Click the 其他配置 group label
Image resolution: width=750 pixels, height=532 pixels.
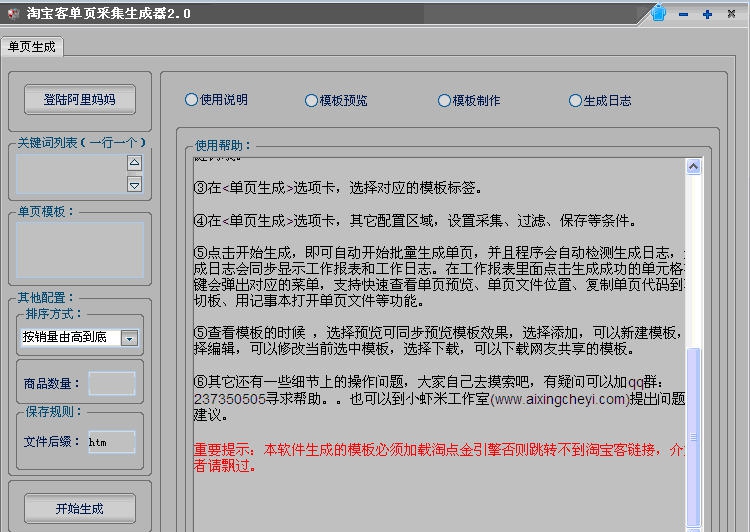pos(46,298)
